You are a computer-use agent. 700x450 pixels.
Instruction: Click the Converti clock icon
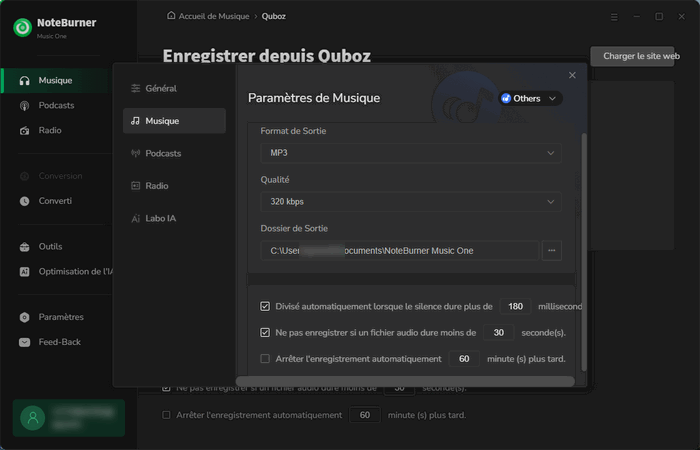tap(25, 201)
